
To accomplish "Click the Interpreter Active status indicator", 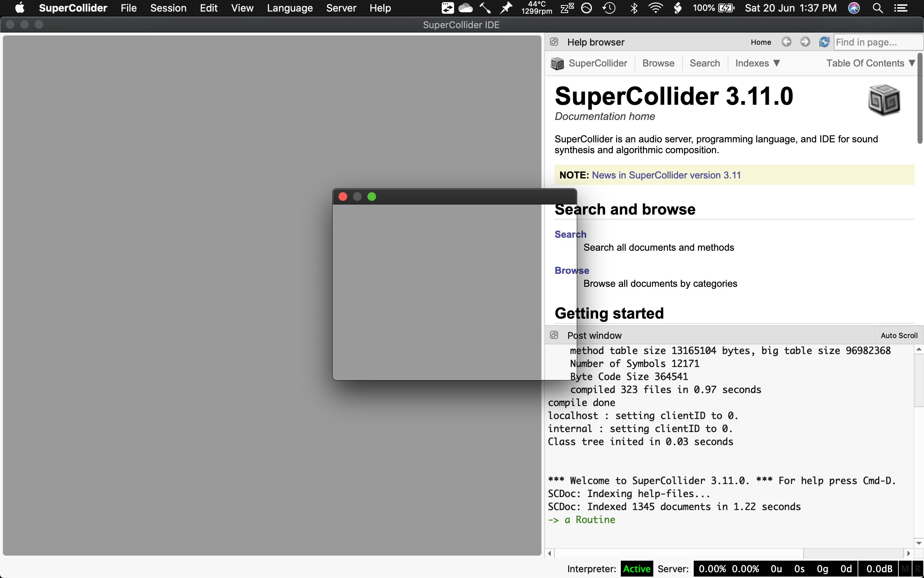I will click(636, 569).
